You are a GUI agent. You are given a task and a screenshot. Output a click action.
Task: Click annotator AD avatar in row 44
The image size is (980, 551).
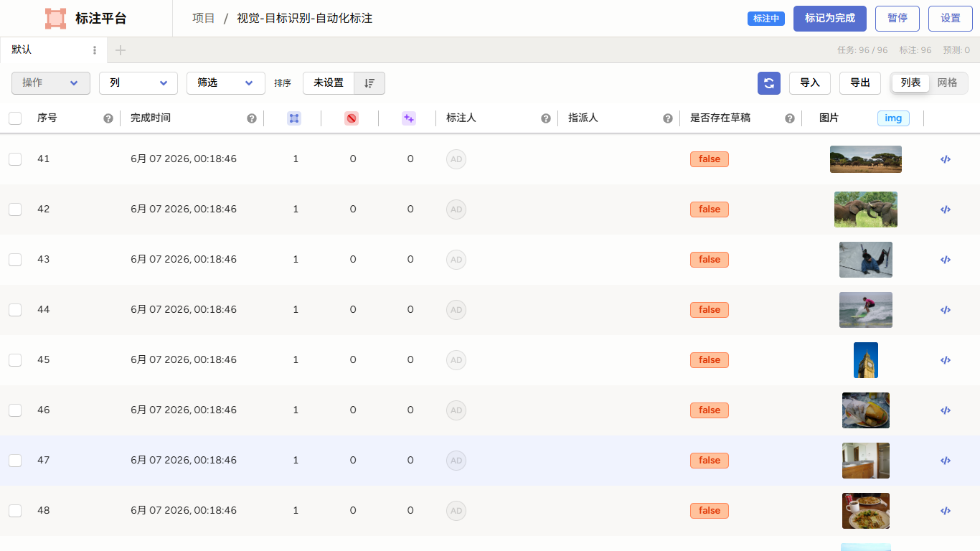click(x=456, y=310)
